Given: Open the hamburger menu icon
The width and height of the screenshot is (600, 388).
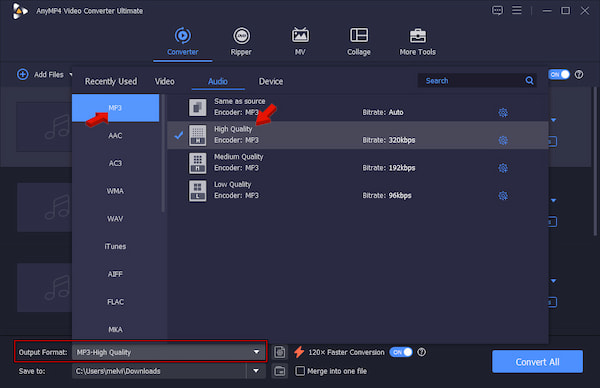Looking at the screenshot, I should coord(517,10).
